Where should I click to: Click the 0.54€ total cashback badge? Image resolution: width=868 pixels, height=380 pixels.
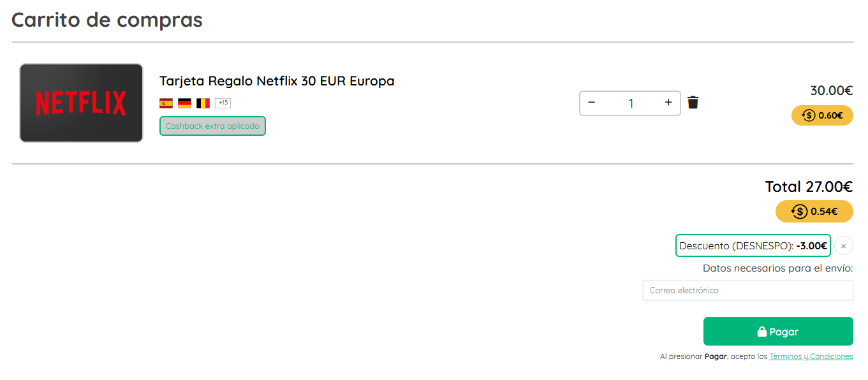coord(814,212)
